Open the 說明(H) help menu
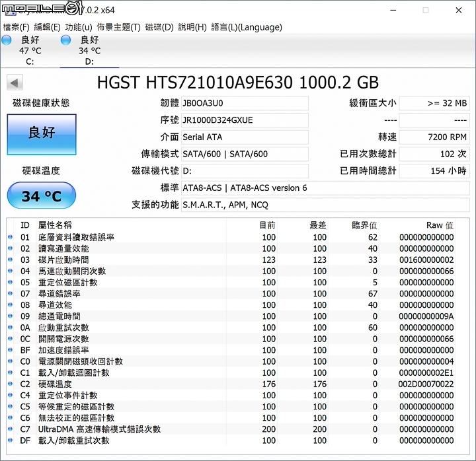The image size is (476, 461). point(192,27)
